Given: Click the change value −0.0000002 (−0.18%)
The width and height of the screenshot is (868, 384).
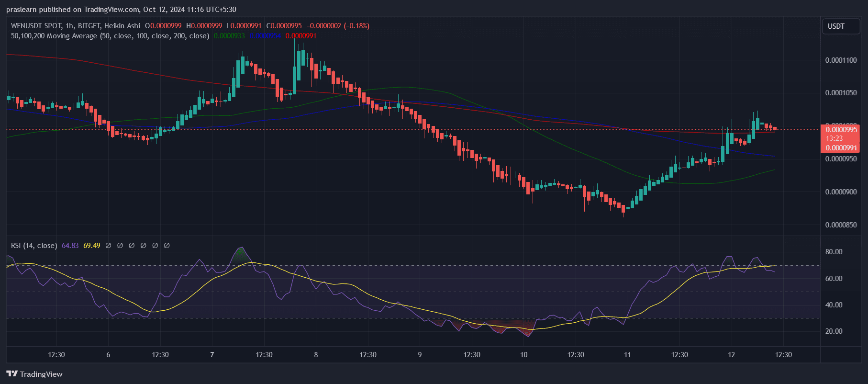Looking at the screenshot, I should 338,26.
